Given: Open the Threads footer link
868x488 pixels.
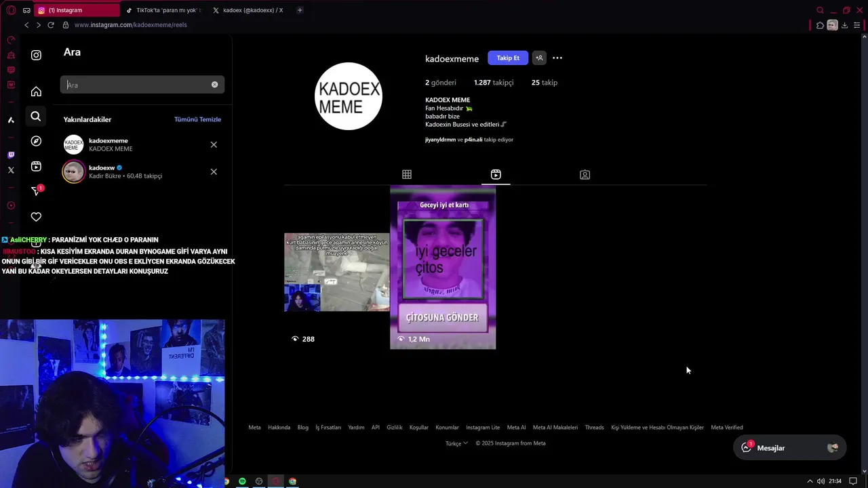Looking at the screenshot, I should click(x=595, y=428).
